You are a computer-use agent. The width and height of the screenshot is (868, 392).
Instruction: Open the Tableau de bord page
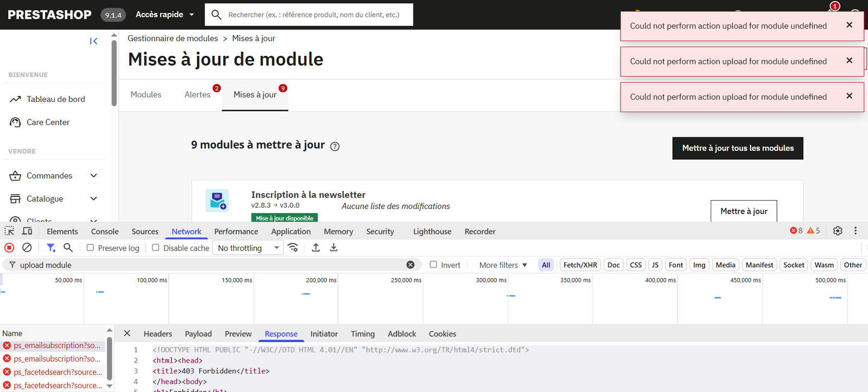point(56,99)
